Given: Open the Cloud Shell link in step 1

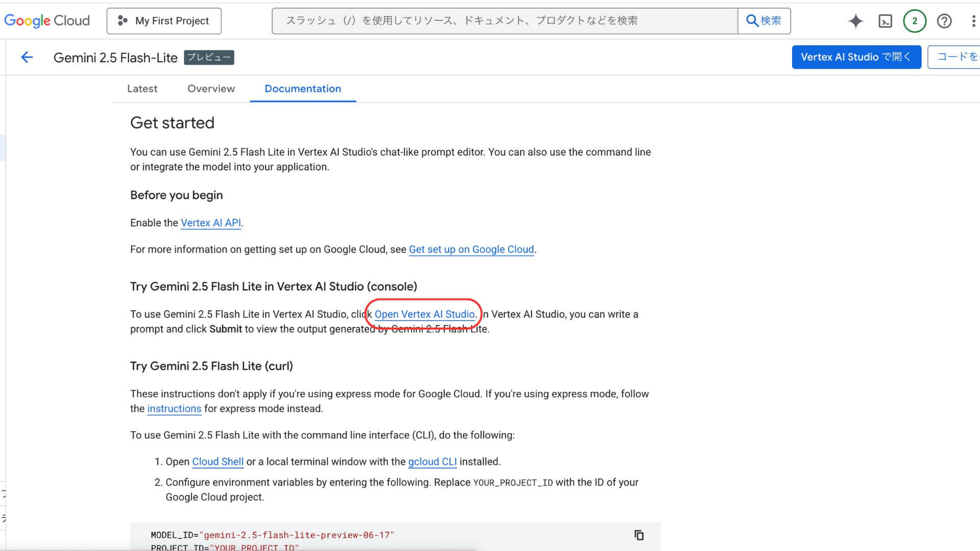Looking at the screenshot, I should [217, 462].
